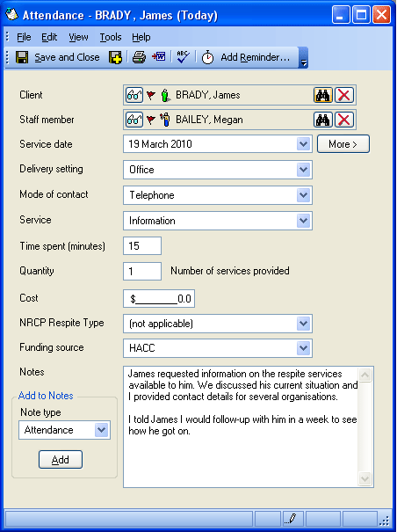Expand the Funding source dropdown
This screenshot has width=397, height=532.
coord(303,348)
